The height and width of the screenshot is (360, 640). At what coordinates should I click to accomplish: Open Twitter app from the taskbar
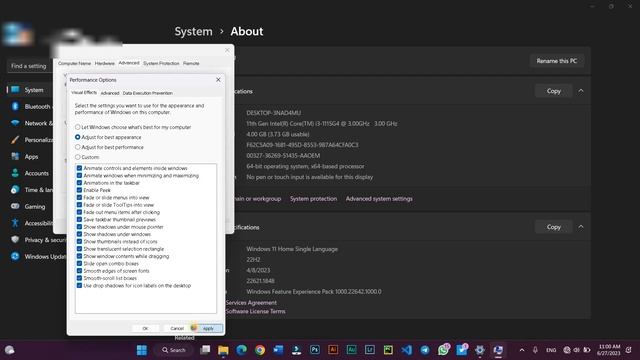click(462, 350)
